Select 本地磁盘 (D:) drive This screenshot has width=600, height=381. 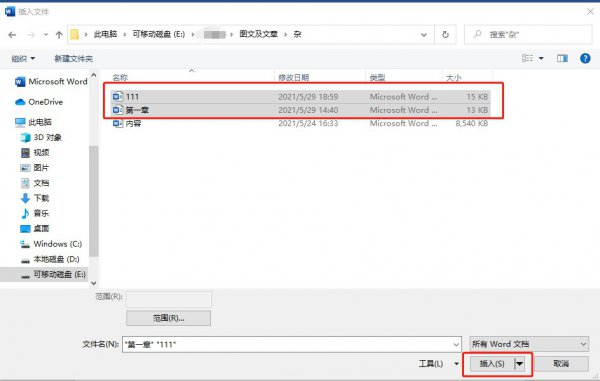click(50, 259)
